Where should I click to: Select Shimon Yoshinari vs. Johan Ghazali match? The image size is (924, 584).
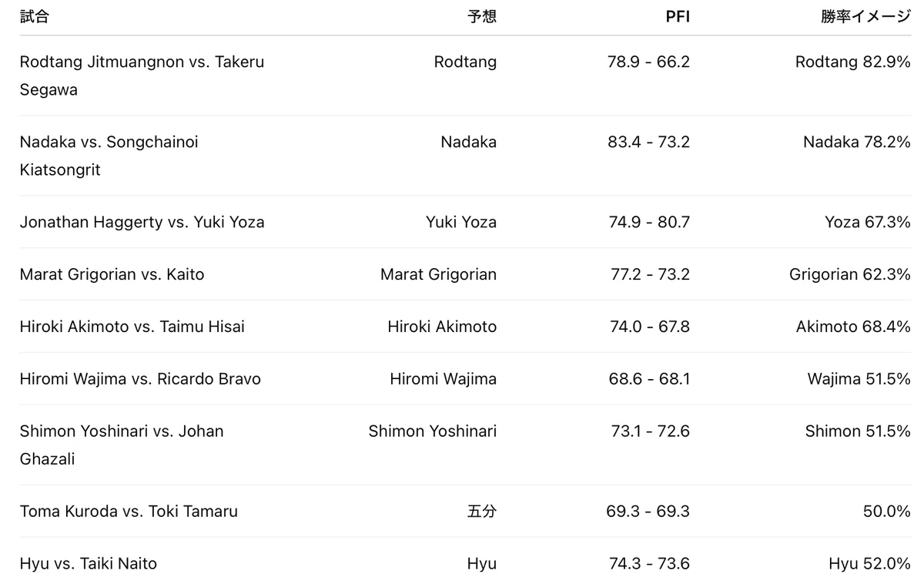[122, 445]
